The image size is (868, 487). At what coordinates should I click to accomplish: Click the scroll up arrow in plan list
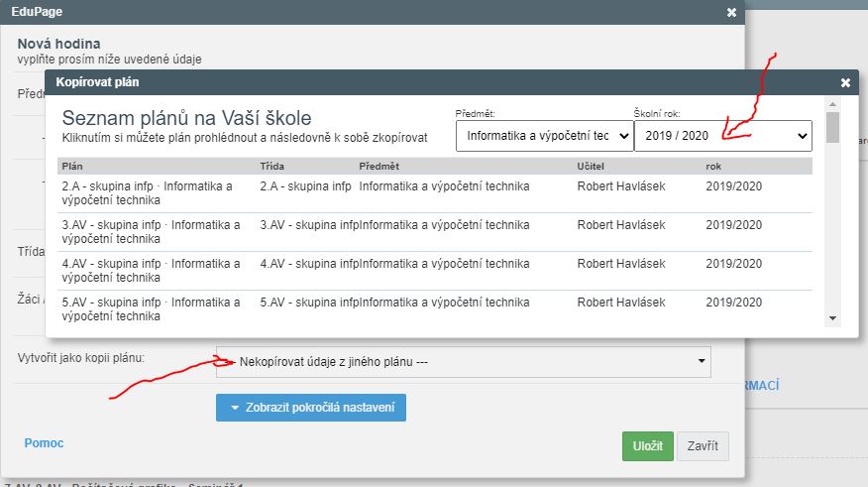[832, 103]
